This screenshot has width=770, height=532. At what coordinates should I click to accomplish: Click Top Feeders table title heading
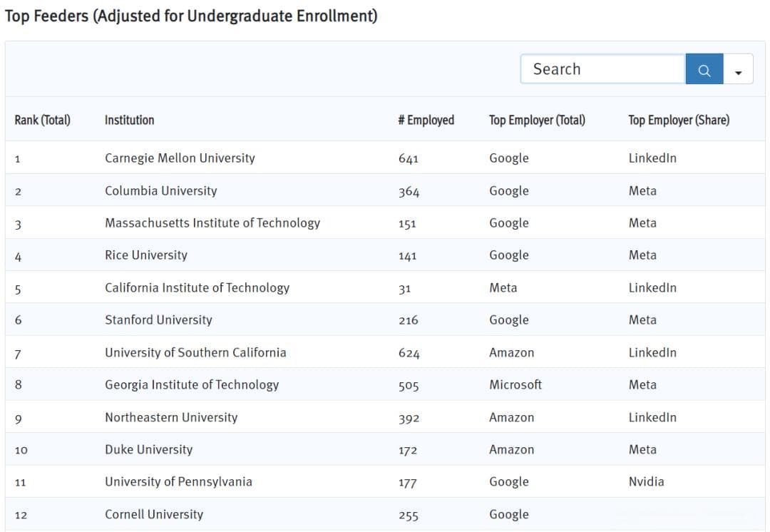click(191, 16)
